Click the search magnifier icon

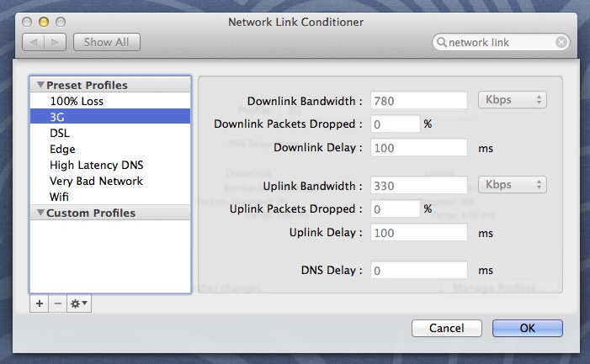[x=441, y=42]
